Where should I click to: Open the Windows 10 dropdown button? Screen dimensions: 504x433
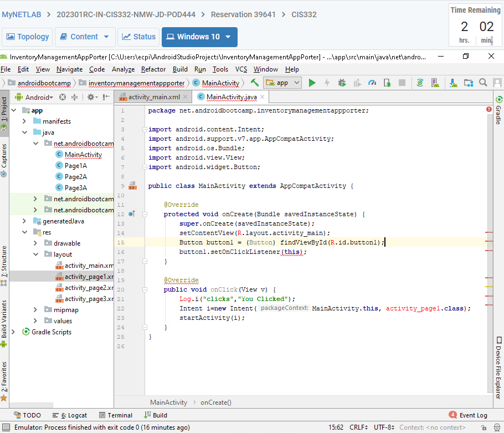pyautogui.click(x=199, y=37)
